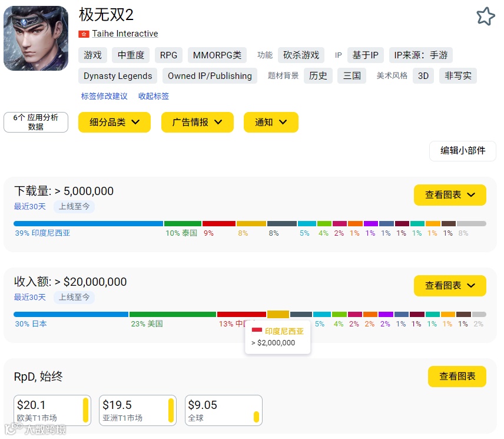Click the 39% 印度尼西亚 label
Image resolution: width=504 pixels, height=439 pixels.
coord(42,233)
